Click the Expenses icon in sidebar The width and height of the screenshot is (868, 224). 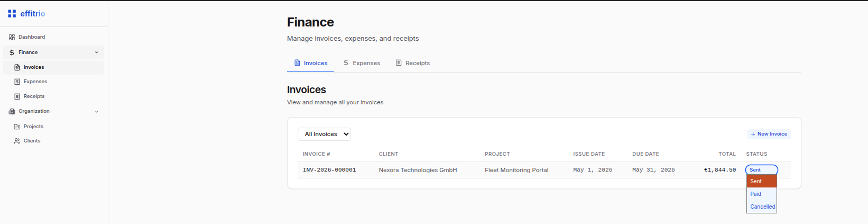(17, 82)
